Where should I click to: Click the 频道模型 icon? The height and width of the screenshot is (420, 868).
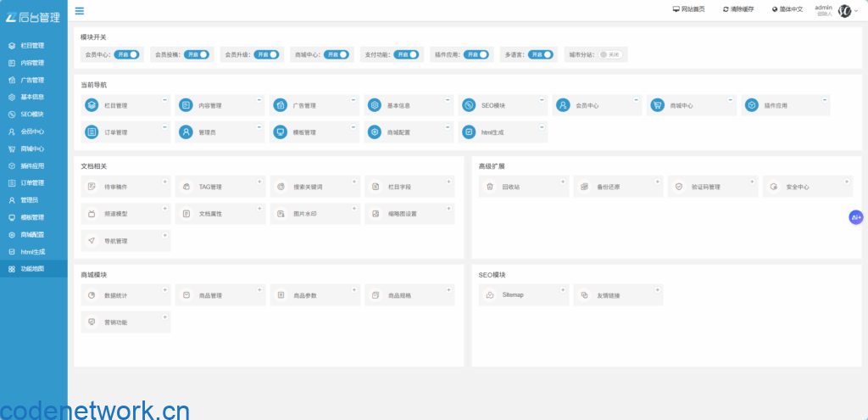click(x=92, y=213)
